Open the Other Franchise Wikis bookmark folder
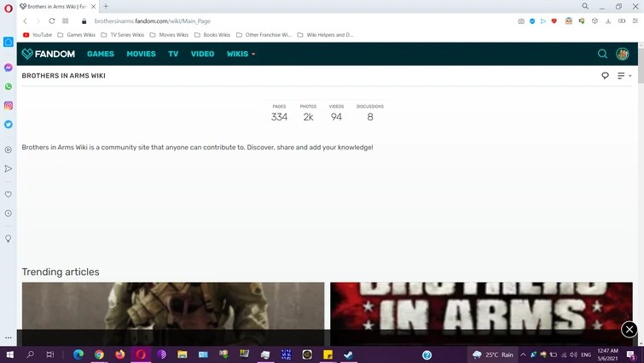This screenshot has width=644, height=363. coord(264,35)
